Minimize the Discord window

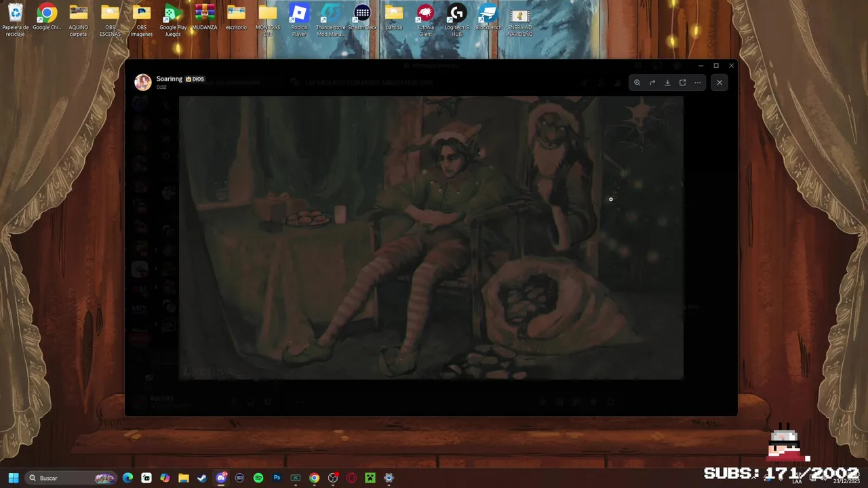click(701, 66)
